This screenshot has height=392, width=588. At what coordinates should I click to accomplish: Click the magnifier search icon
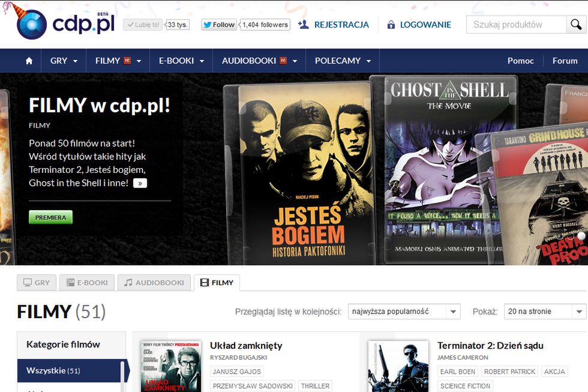click(576, 25)
